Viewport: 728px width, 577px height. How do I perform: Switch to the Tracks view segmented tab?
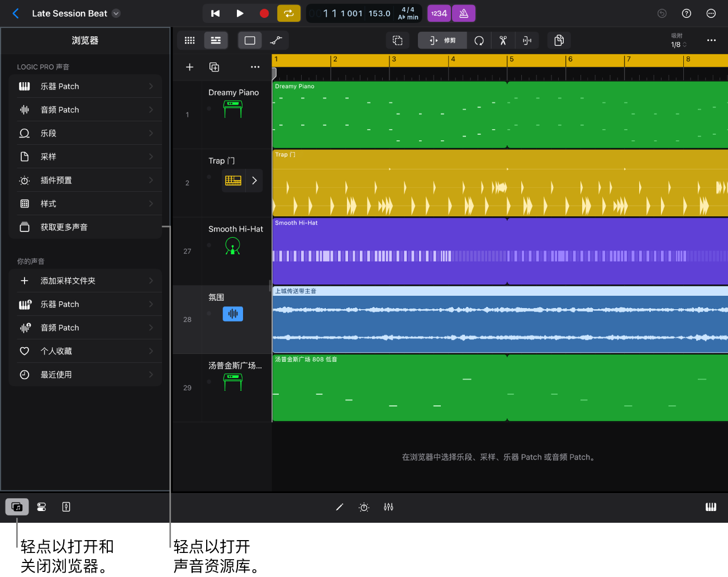point(216,40)
